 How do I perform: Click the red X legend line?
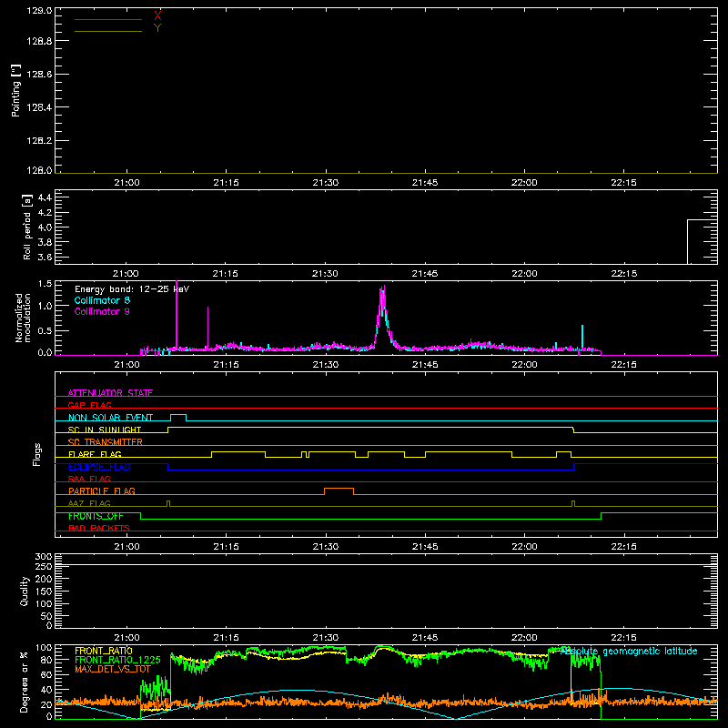(108, 19)
